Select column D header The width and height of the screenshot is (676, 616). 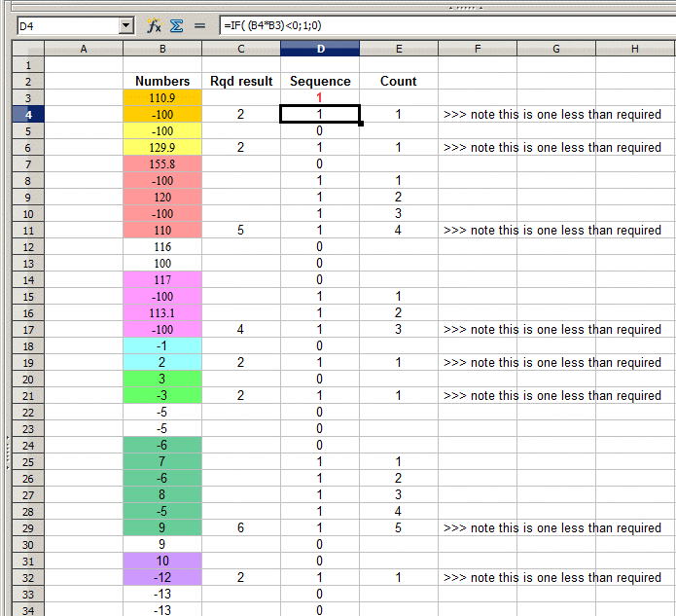(x=320, y=48)
